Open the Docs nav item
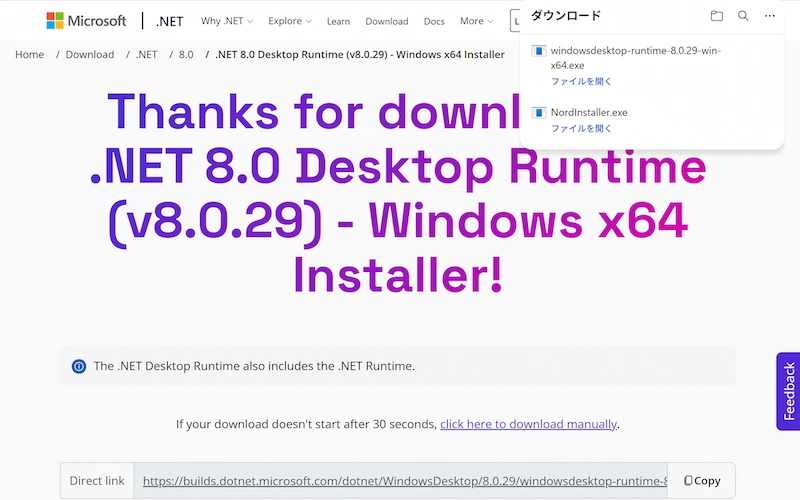The image size is (800, 500). pyautogui.click(x=434, y=21)
